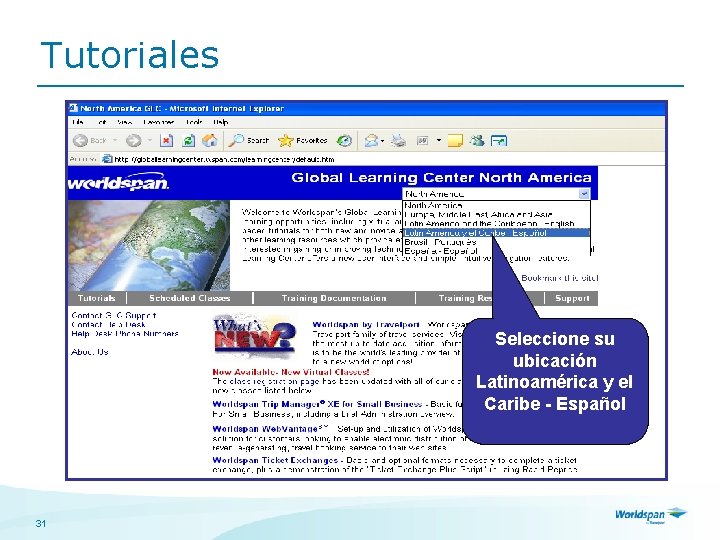
Task: Click the grey Edit page toolbar icon
Action: pos(422,141)
